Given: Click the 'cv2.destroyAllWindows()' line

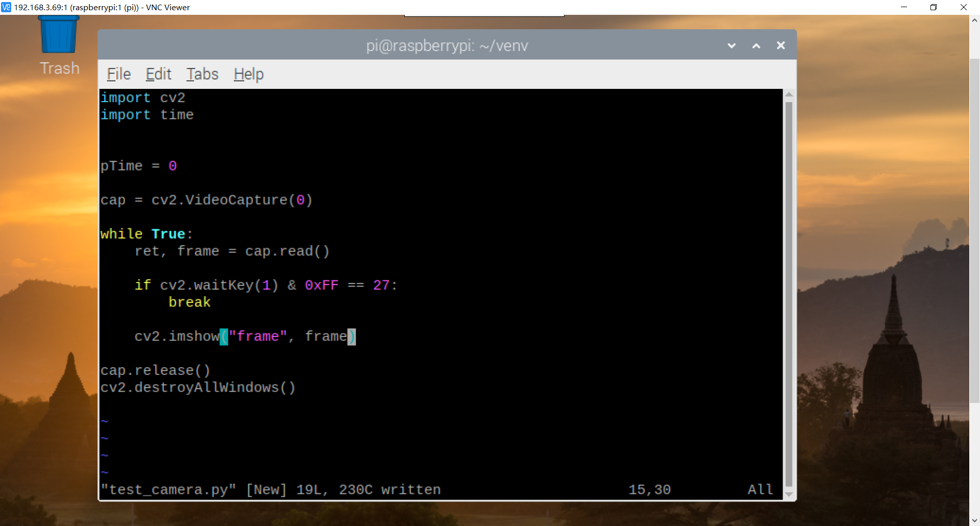Looking at the screenshot, I should tap(198, 388).
